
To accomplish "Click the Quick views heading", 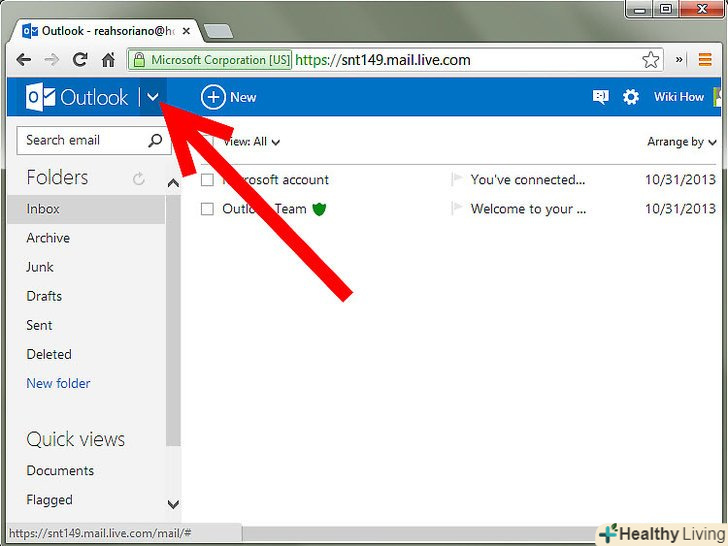I will click(76, 439).
